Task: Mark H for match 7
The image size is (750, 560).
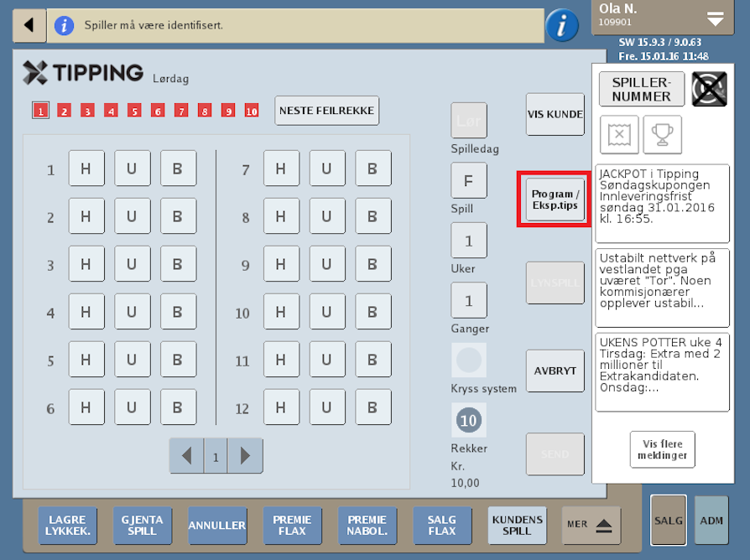Action: pos(281,169)
